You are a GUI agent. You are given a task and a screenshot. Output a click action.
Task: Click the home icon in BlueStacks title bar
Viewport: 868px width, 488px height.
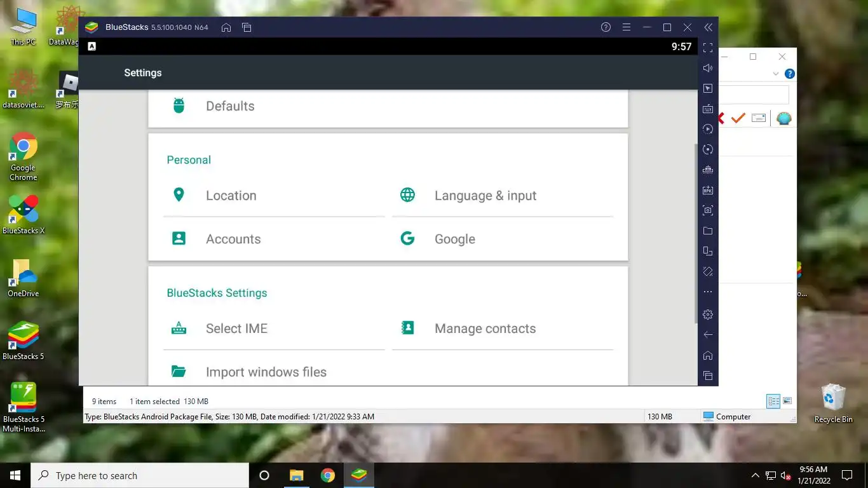[226, 27]
